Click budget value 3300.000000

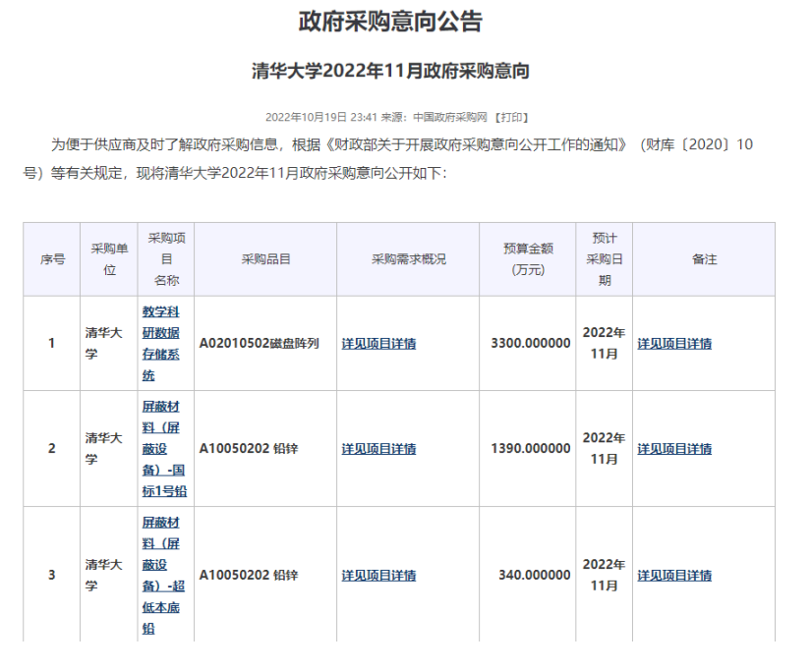point(531,344)
